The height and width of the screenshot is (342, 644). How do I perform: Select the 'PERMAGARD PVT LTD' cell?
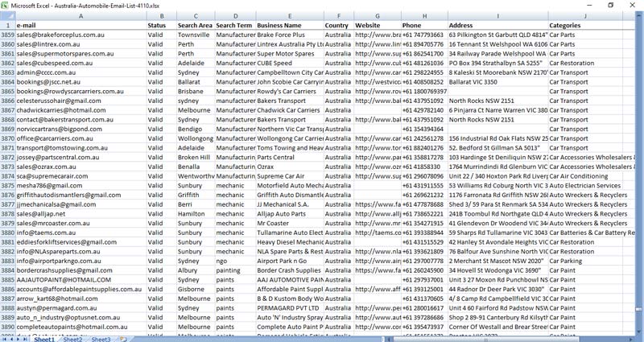(290, 308)
